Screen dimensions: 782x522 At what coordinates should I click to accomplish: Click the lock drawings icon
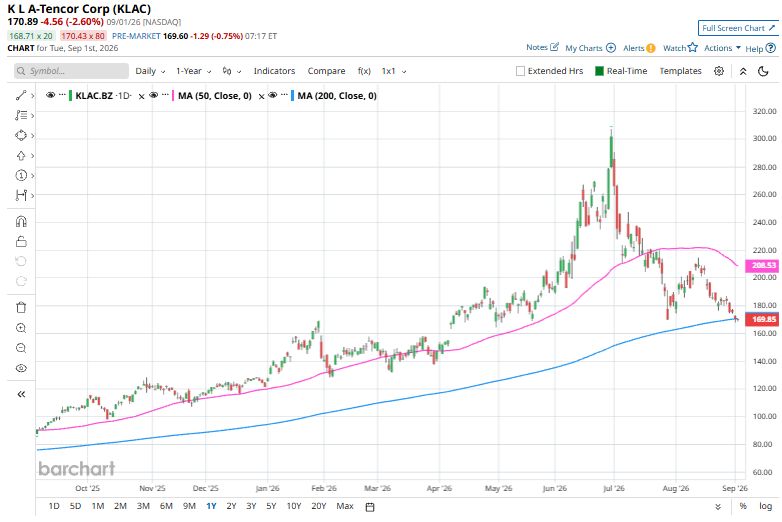(x=21, y=241)
